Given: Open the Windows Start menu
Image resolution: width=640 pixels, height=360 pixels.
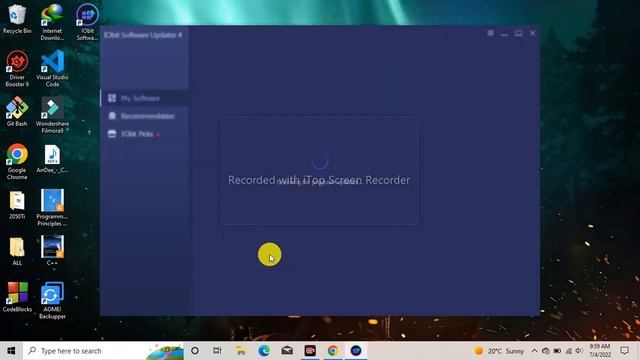Looking at the screenshot, I should click(x=11, y=351).
